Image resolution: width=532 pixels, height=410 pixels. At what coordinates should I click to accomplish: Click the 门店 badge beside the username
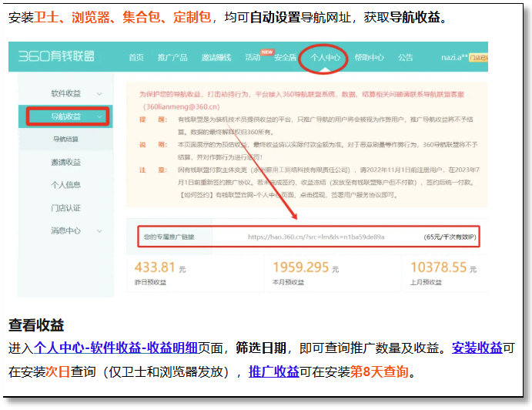tap(478, 58)
